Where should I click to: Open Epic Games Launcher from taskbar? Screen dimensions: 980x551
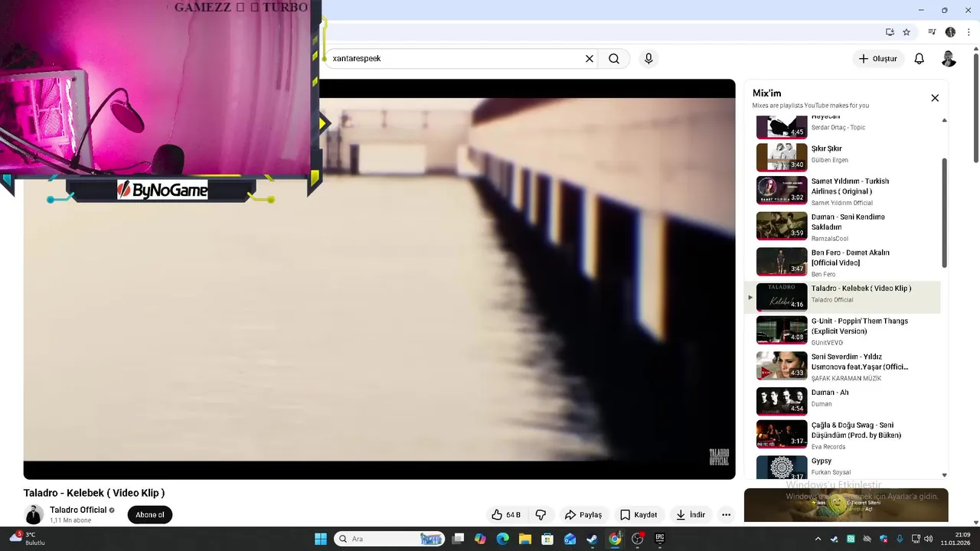(x=660, y=539)
